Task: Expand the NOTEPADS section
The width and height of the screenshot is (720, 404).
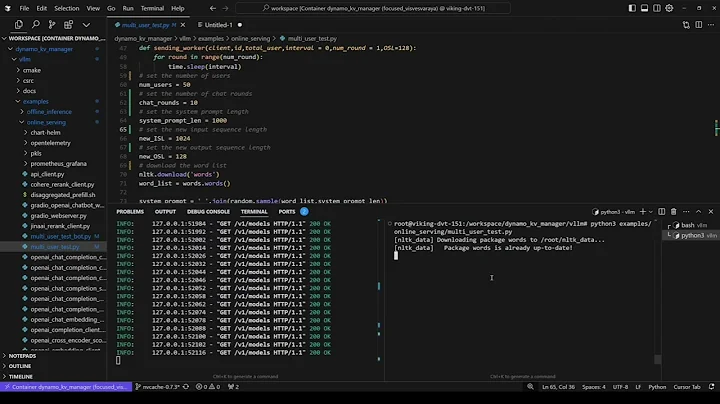Action: point(22,356)
